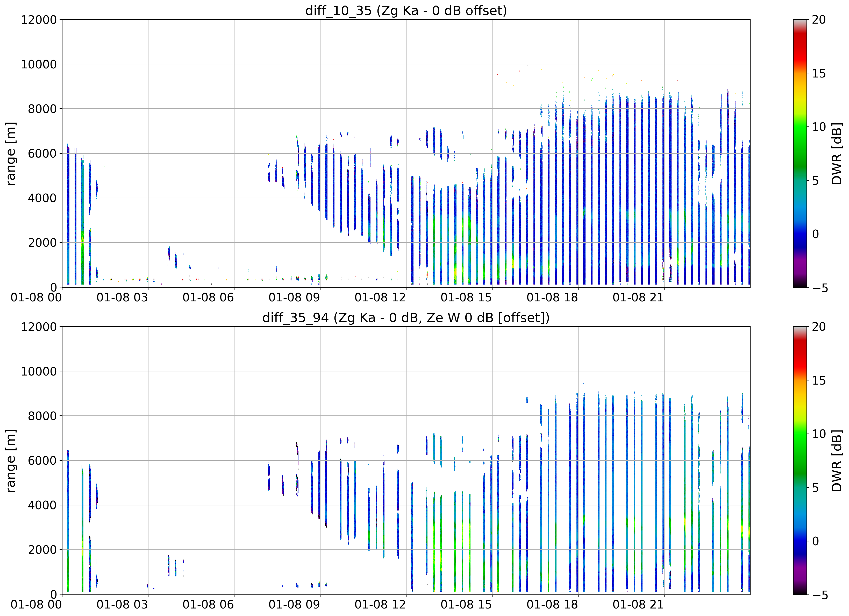The height and width of the screenshot is (616, 849).
Task: Click the title 'diff_35_94 (Zg Ka - 0 dB, Ze W 0 dB [offset])'
Action: click(406, 317)
